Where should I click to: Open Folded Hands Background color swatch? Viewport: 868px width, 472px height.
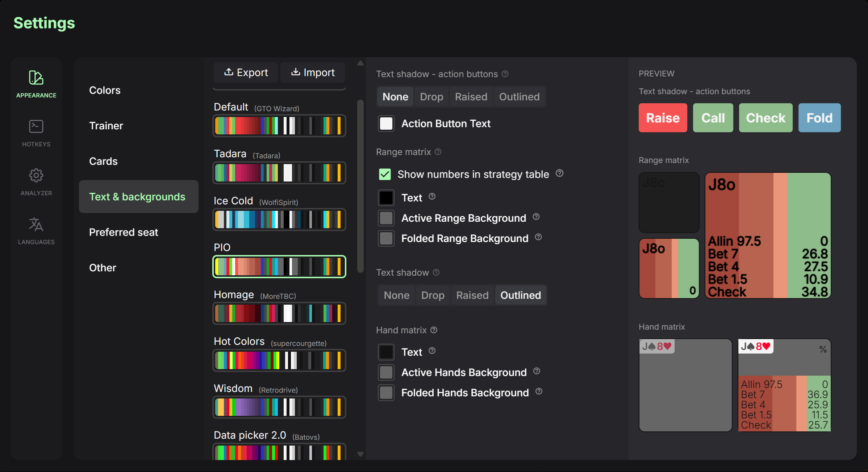click(x=386, y=393)
